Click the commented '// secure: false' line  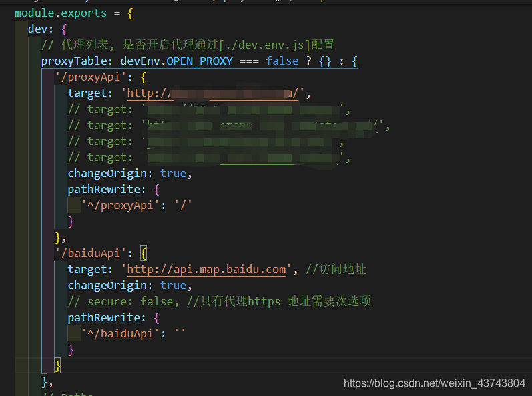point(219,301)
